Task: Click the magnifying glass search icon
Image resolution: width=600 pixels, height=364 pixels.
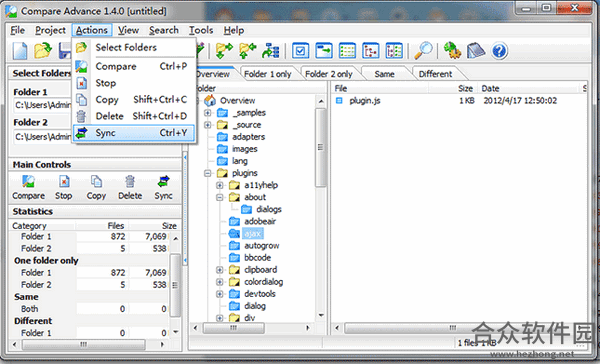Action: 423,51
